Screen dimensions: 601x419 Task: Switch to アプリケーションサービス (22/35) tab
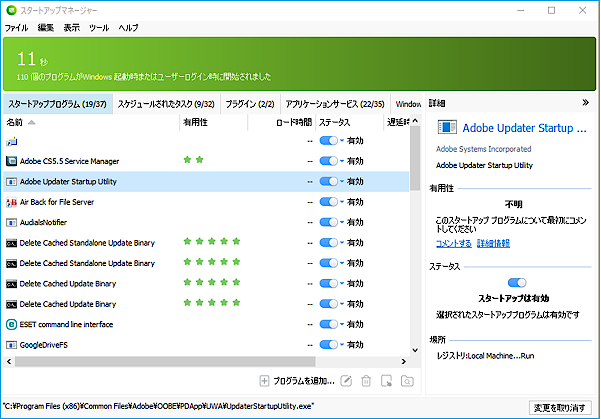335,104
